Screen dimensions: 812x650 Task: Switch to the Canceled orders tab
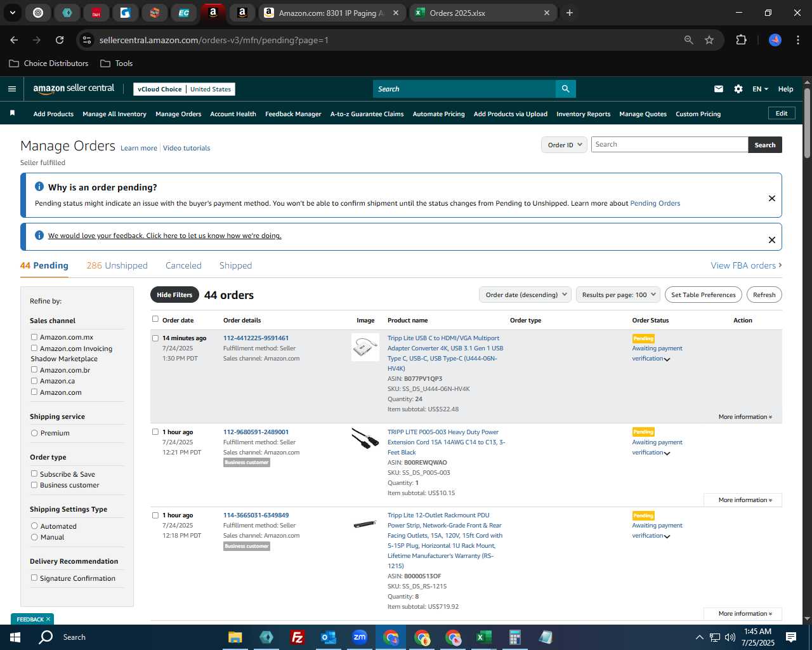[x=183, y=265]
